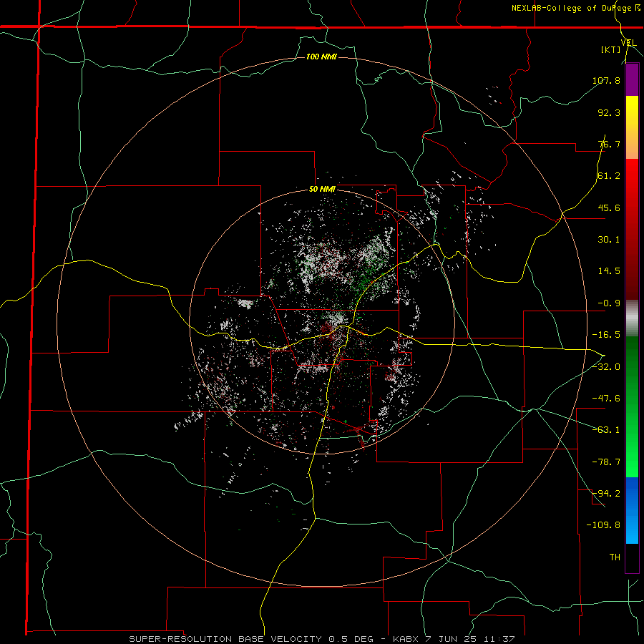Click the -0.9 velocity scale value

click(x=609, y=303)
